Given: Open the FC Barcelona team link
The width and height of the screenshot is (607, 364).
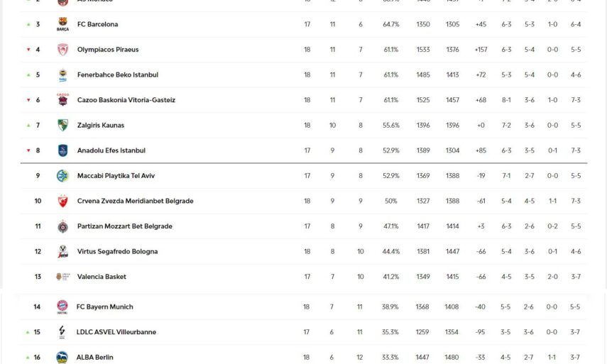Looking at the screenshot, I should point(97,24).
